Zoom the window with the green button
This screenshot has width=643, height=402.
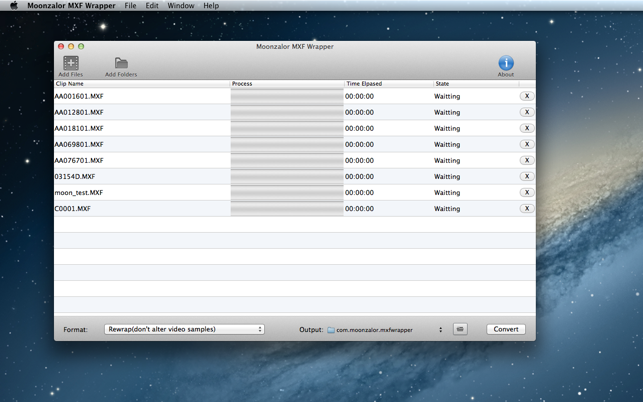81,46
